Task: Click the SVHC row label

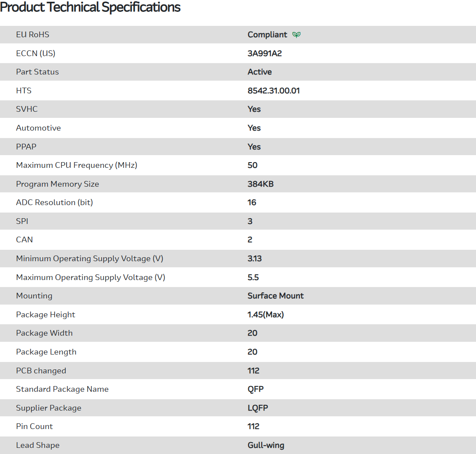Action: click(x=27, y=109)
